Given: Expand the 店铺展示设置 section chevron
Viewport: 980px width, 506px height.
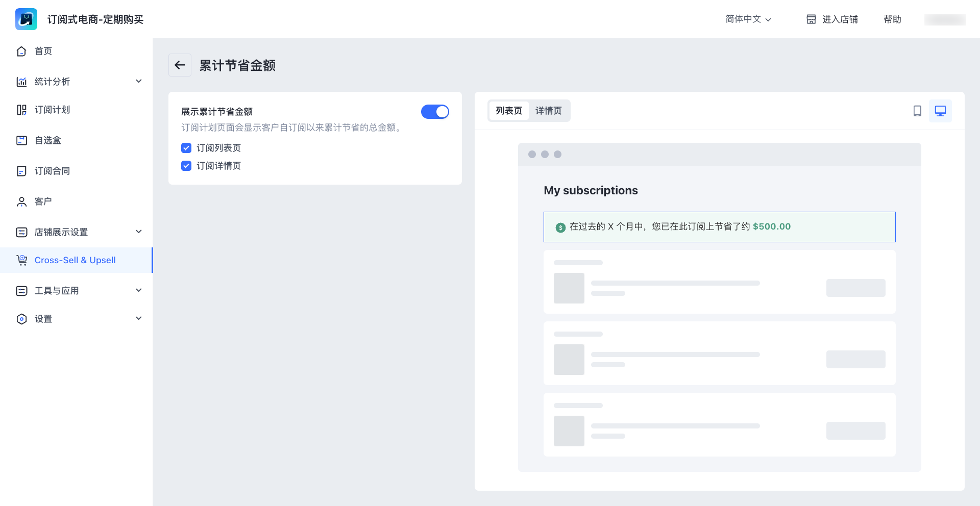Looking at the screenshot, I should [138, 232].
